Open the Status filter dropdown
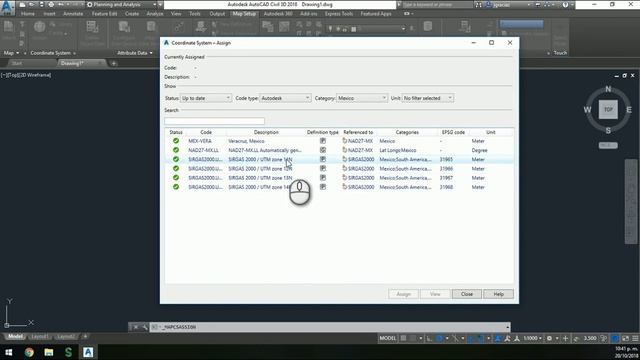This screenshot has width=640, height=360. [206, 98]
